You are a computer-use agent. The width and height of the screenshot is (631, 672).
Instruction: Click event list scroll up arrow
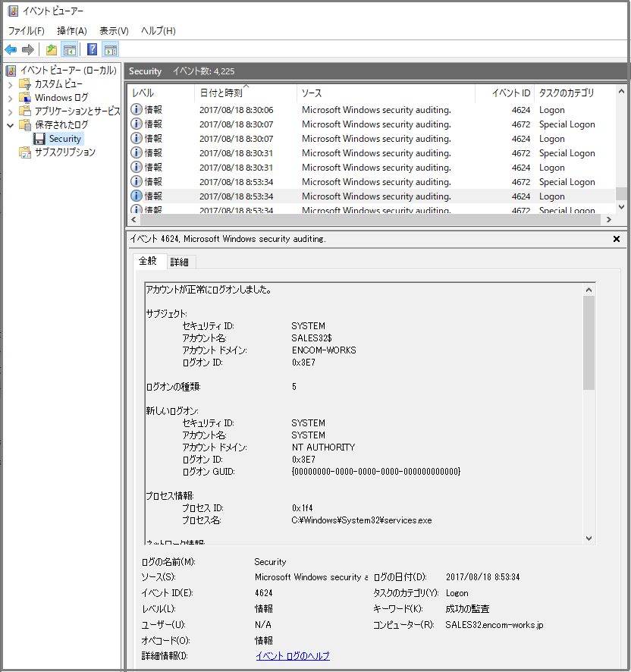click(621, 91)
